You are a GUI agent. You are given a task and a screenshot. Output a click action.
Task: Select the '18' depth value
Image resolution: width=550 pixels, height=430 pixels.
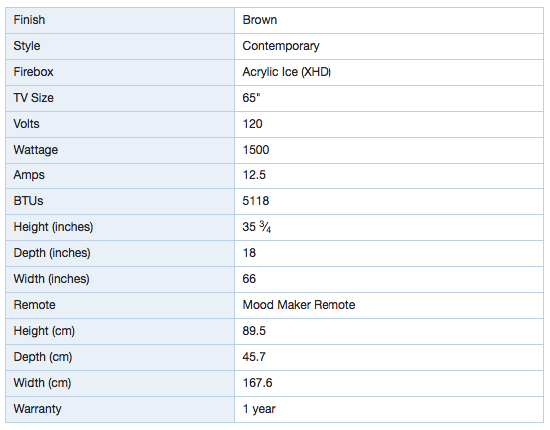click(x=249, y=253)
